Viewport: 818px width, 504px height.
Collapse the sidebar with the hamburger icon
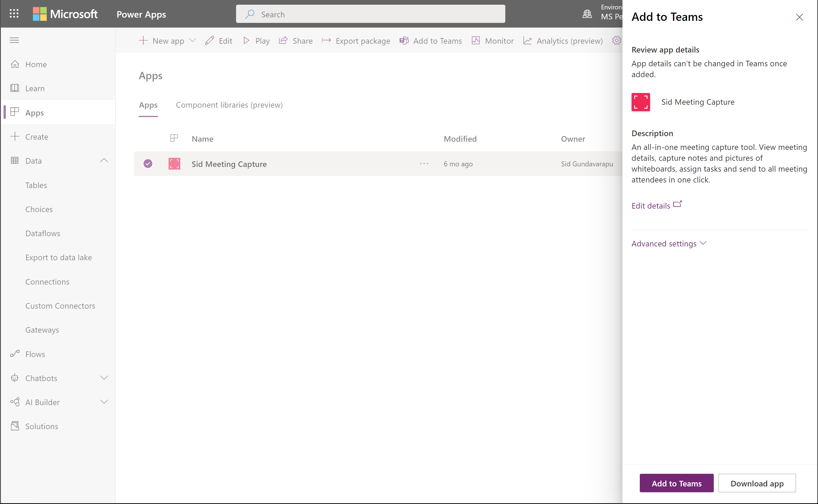coord(14,40)
